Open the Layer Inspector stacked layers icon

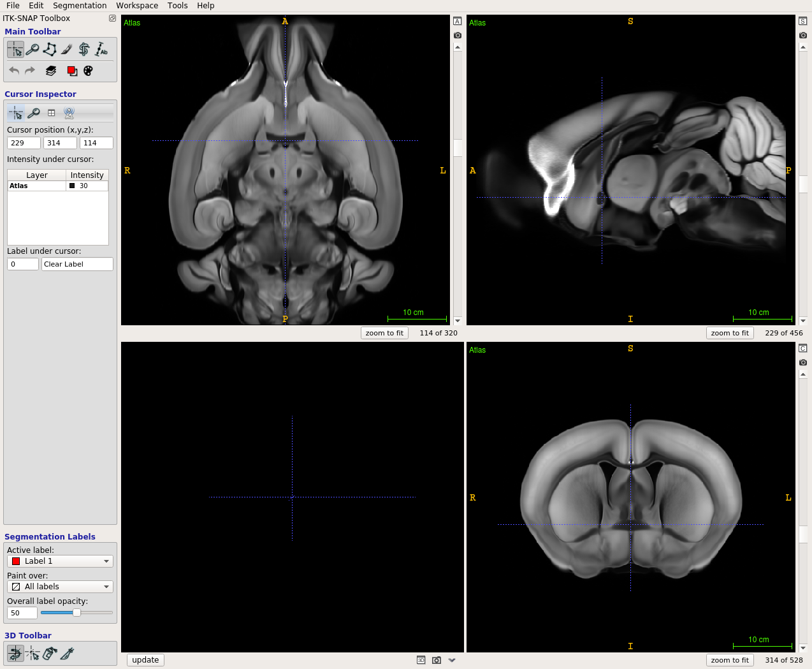pyautogui.click(x=51, y=71)
